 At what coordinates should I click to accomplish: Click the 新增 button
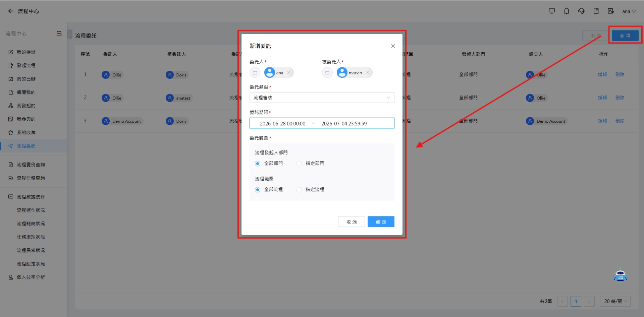[625, 35]
